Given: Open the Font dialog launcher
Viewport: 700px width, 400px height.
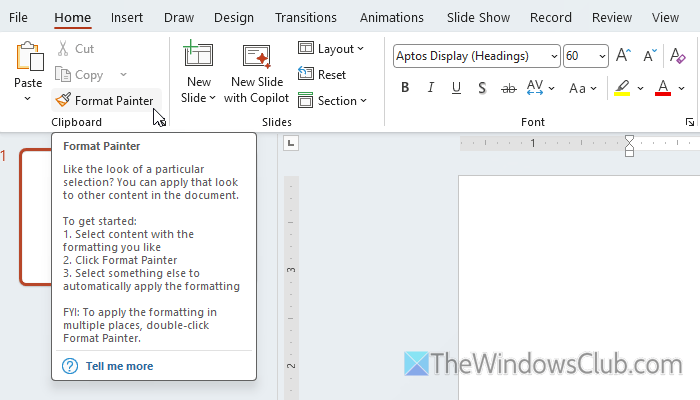Looking at the screenshot, I should click(x=690, y=122).
